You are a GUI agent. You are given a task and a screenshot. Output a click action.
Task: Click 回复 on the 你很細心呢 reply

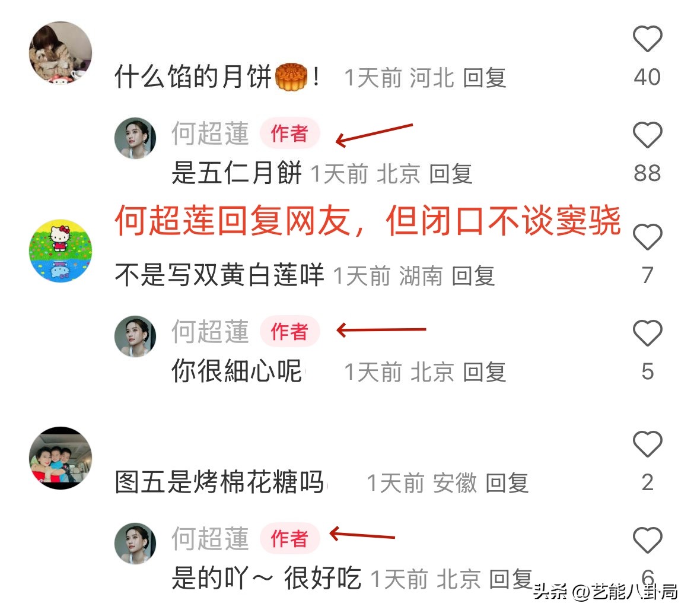tap(484, 372)
